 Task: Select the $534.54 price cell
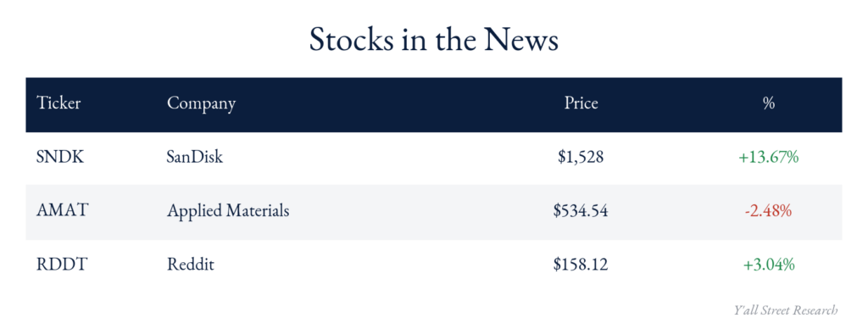(x=581, y=212)
